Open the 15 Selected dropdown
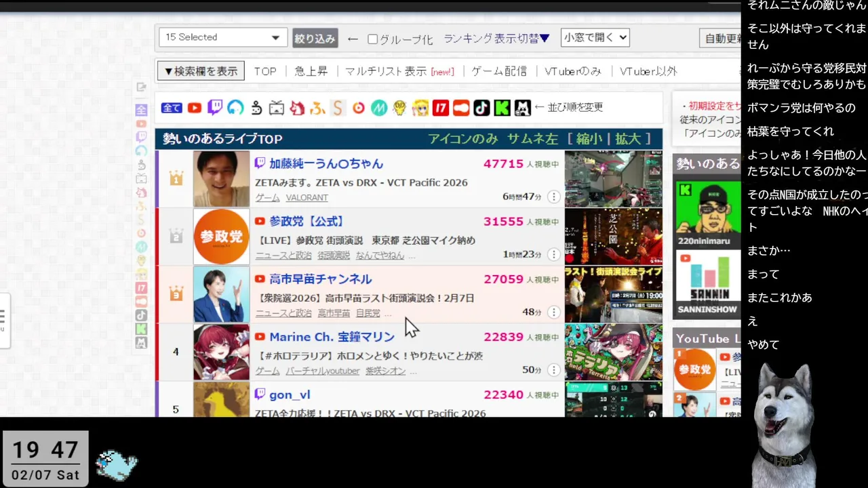Image resolution: width=868 pixels, height=488 pixels. click(x=223, y=37)
